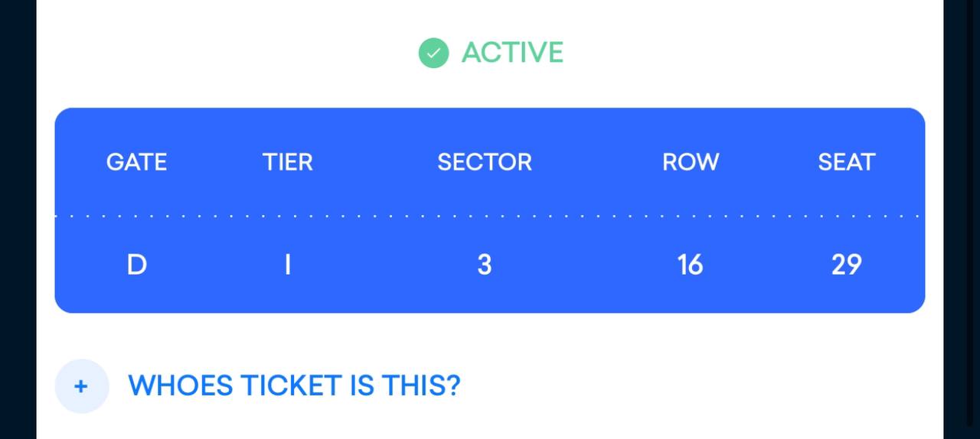Click sector value 3
980x439 pixels.
[485, 265]
